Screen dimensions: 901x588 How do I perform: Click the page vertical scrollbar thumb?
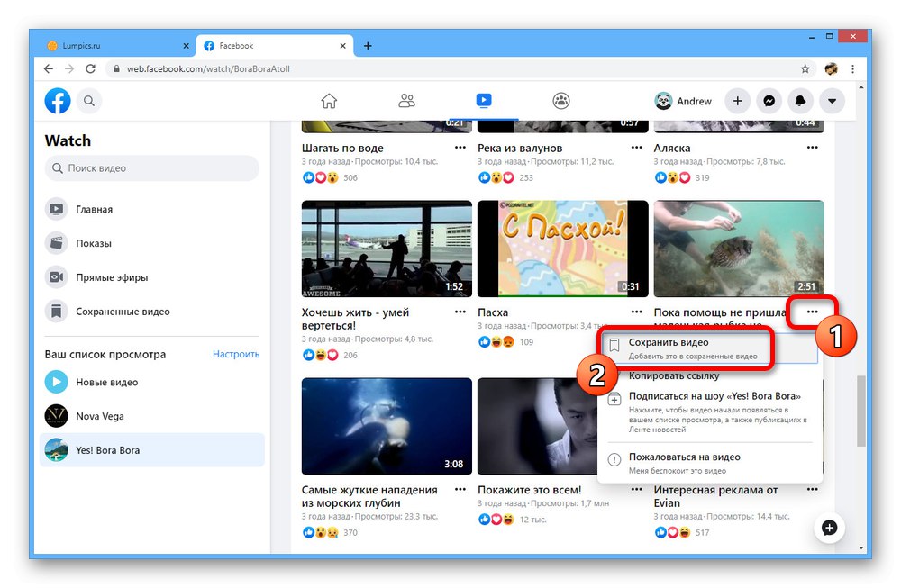pyautogui.click(x=860, y=412)
